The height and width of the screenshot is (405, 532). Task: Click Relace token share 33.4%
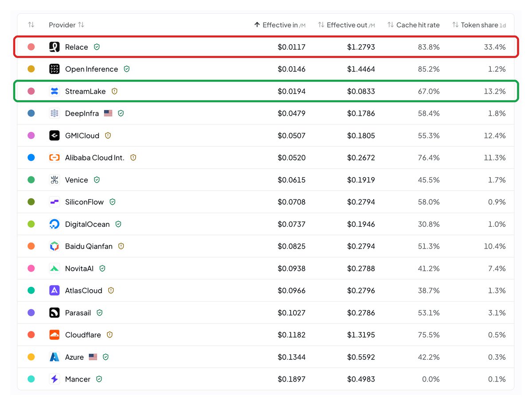pos(495,47)
